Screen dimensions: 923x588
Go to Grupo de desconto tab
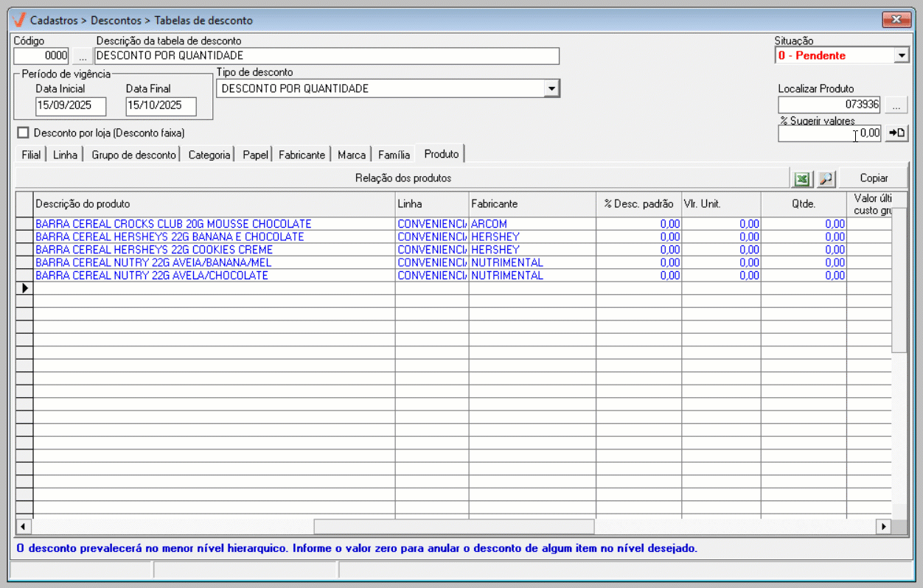pyautogui.click(x=133, y=155)
